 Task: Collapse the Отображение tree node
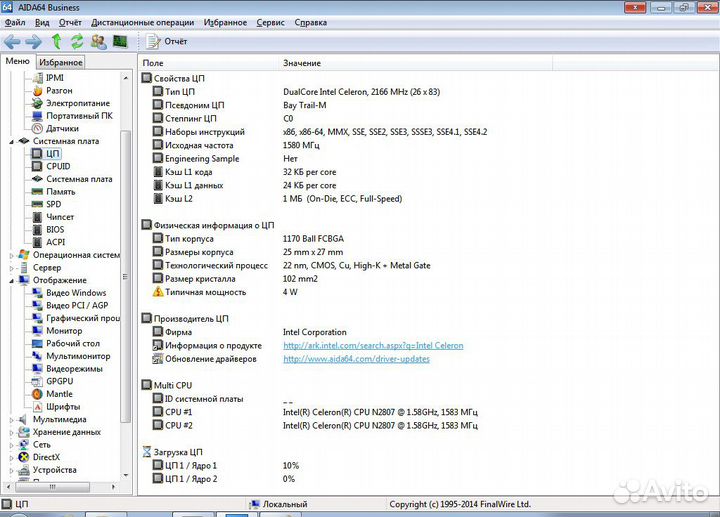[x=11, y=280]
